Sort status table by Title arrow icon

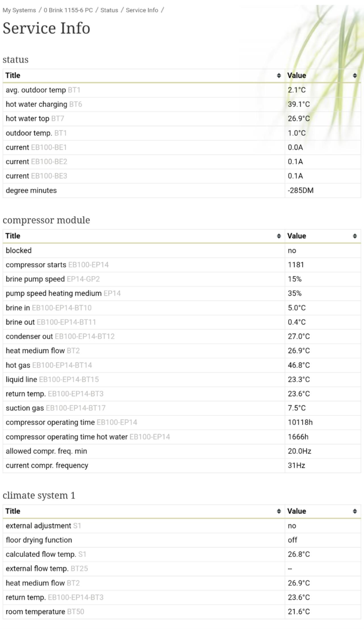coord(279,76)
